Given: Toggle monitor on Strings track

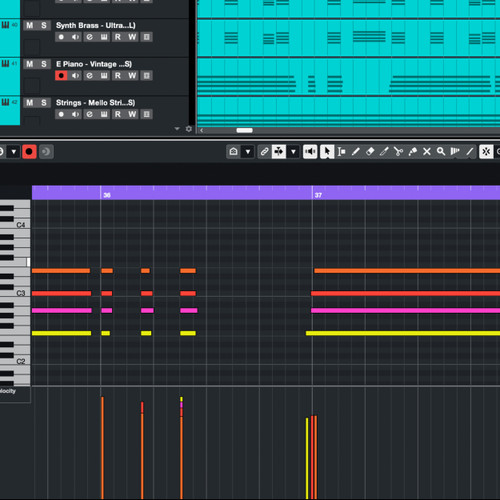Looking at the screenshot, I should pos(76,114).
